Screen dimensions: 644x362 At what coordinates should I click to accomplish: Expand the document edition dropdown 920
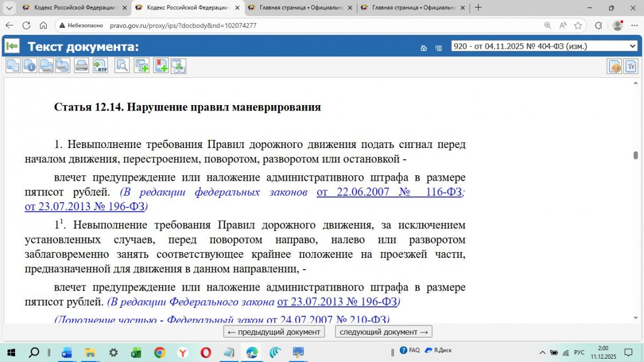tap(544, 47)
